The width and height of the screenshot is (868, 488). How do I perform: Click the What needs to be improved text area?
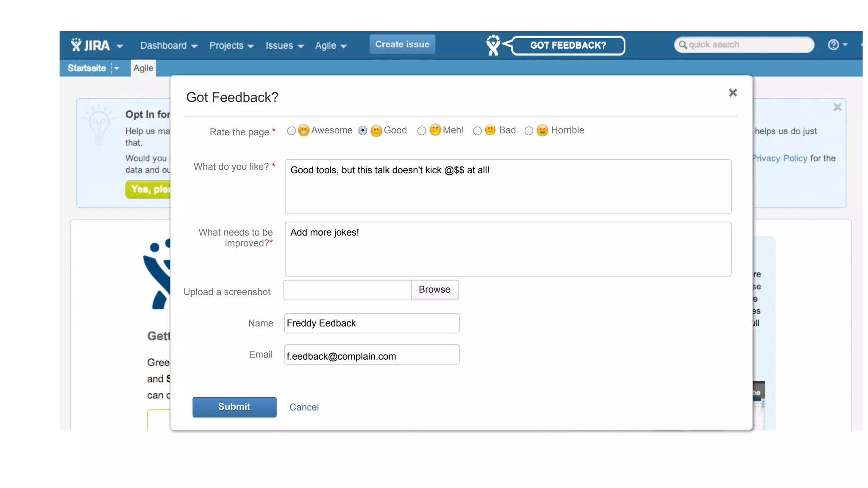(x=508, y=249)
